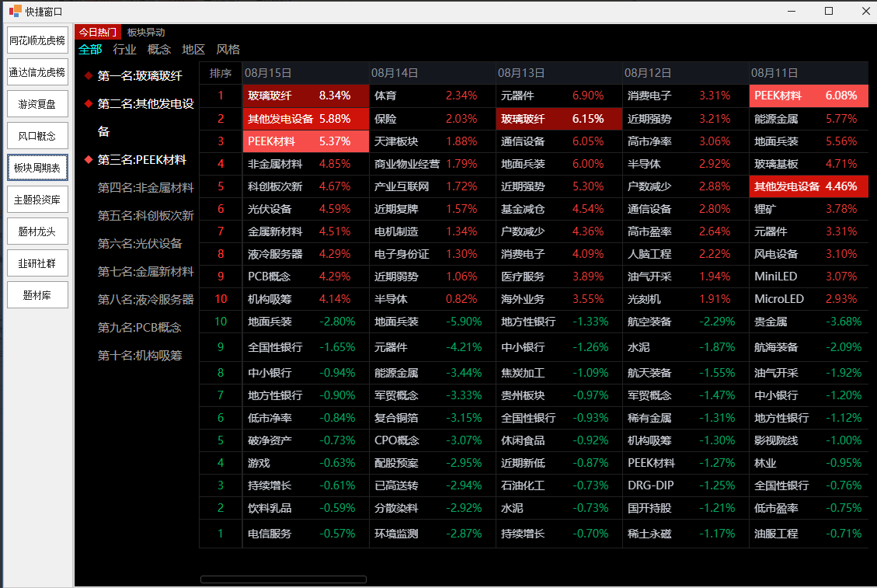Click the horizontal scrollbar at the bottom
Image resolution: width=877 pixels, height=588 pixels.
click(283, 579)
